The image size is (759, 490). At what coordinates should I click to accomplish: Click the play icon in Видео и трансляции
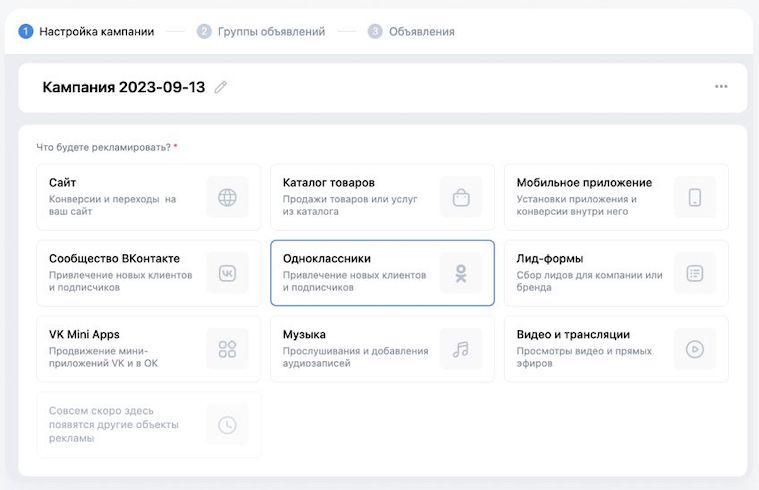[x=695, y=349]
